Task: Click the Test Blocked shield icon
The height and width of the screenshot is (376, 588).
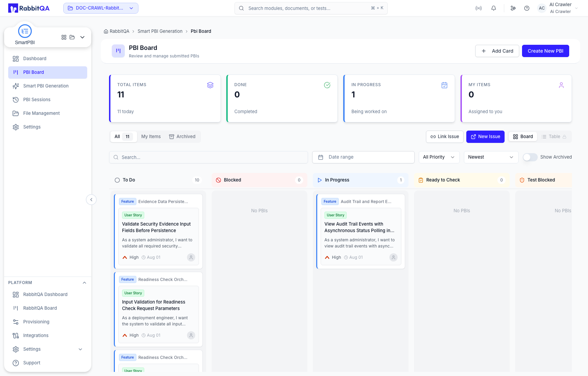Action: coord(522,180)
